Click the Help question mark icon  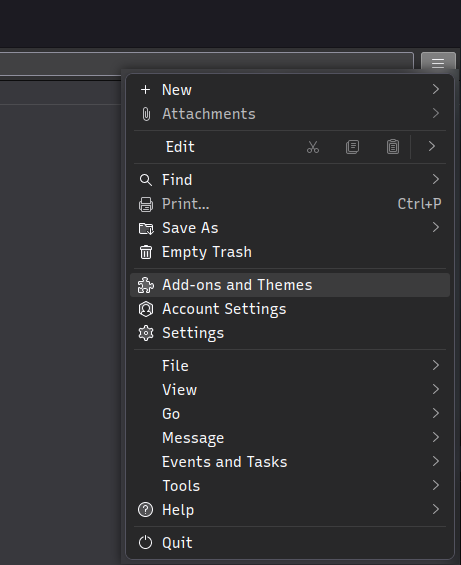pos(146,510)
